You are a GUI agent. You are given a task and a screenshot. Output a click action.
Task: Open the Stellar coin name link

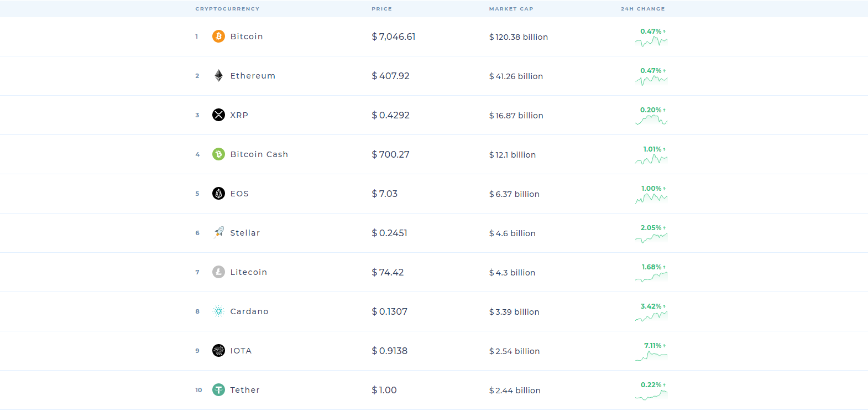[x=245, y=233]
